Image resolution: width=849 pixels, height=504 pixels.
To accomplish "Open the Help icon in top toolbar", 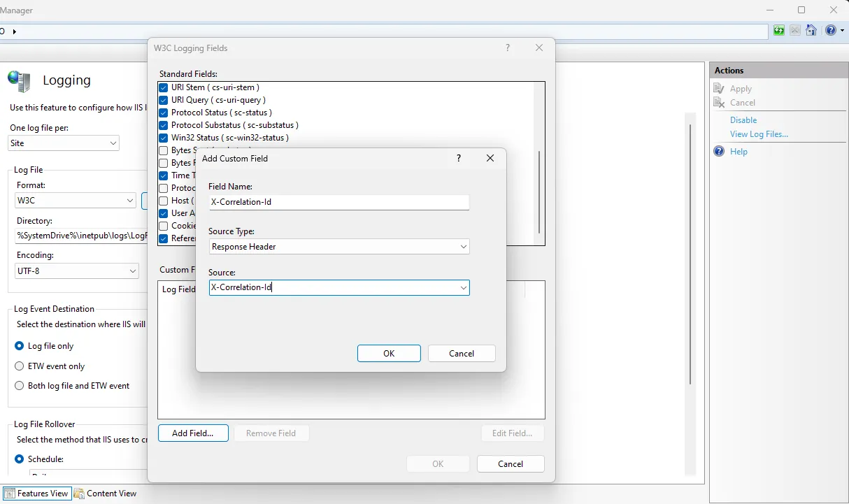I will tap(829, 31).
